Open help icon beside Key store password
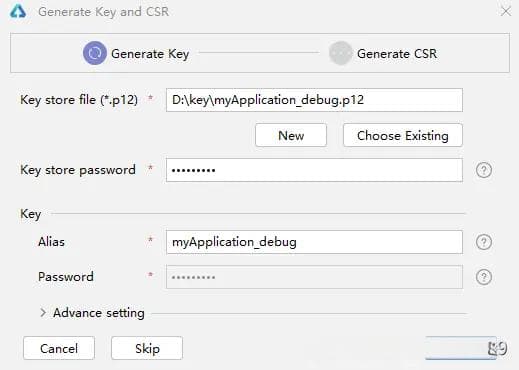519x370 pixels. tap(484, 170)
